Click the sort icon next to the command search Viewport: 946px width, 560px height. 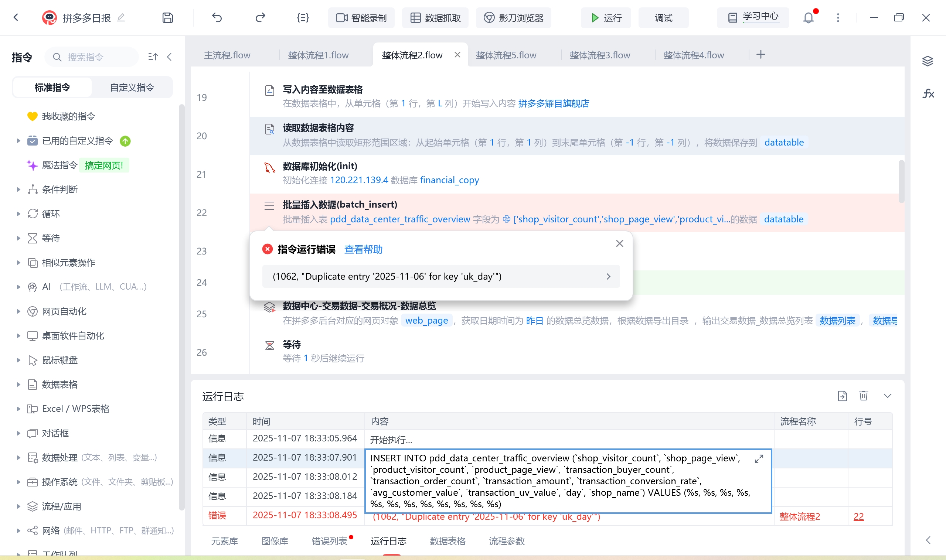coord(153,57)
